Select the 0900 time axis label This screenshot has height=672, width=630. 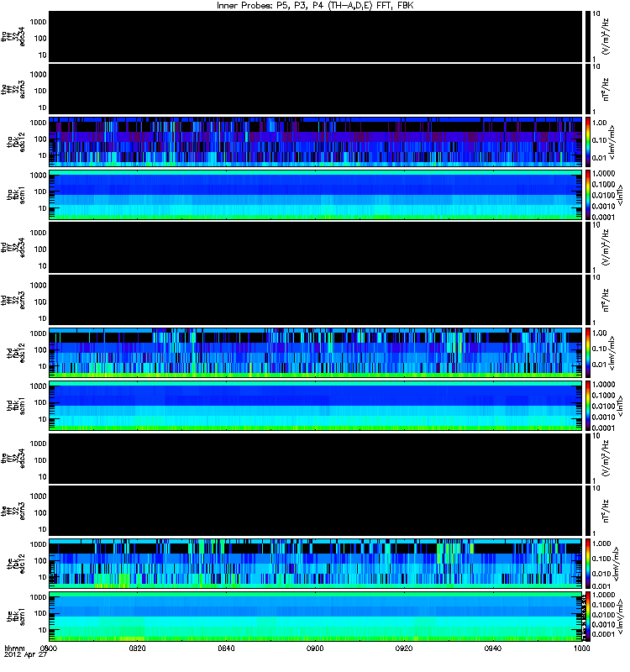[315, 648]
